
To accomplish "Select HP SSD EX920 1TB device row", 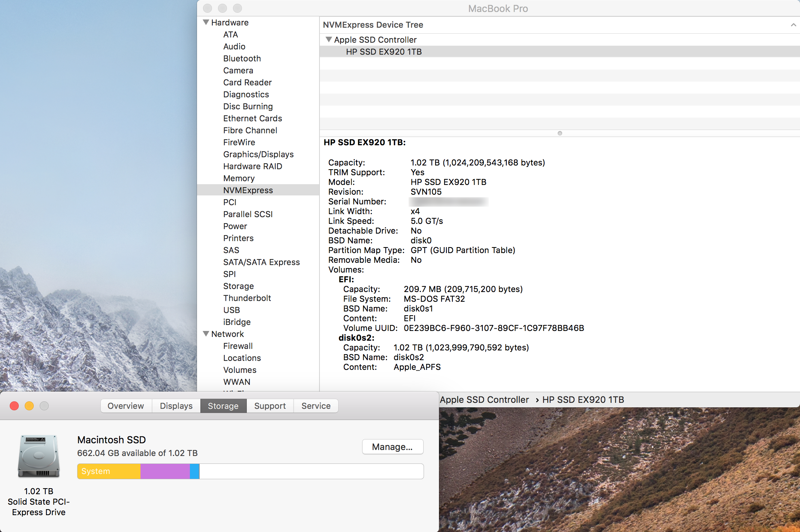I will (384, 52).
